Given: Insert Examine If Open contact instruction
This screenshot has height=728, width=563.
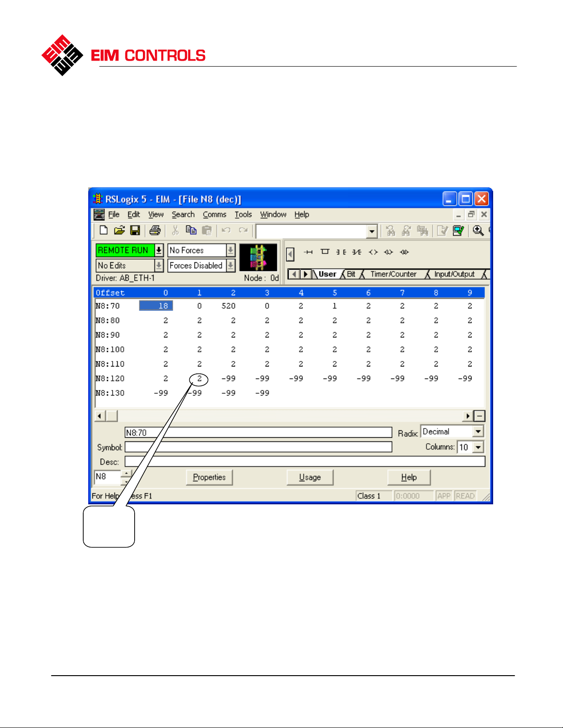Looking at the screenshot, I should pos(357,252).
